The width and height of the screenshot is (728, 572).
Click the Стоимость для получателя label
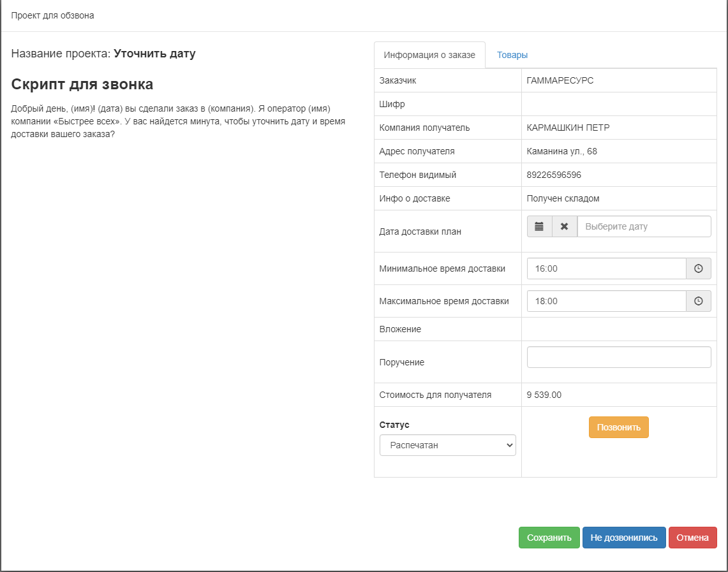[x=435, y=395]
